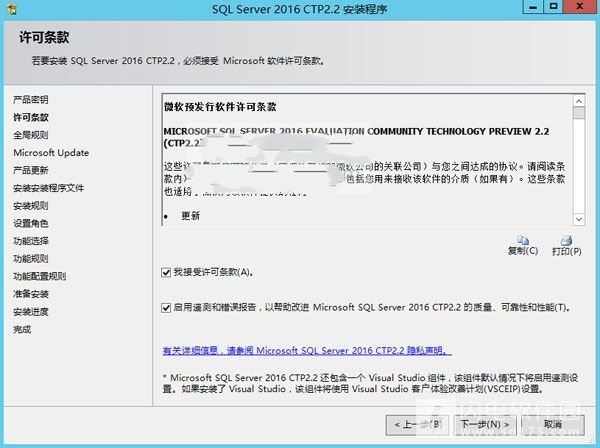Click the 上一步(B) back button

pyautogui.click(x=417, y=424)
